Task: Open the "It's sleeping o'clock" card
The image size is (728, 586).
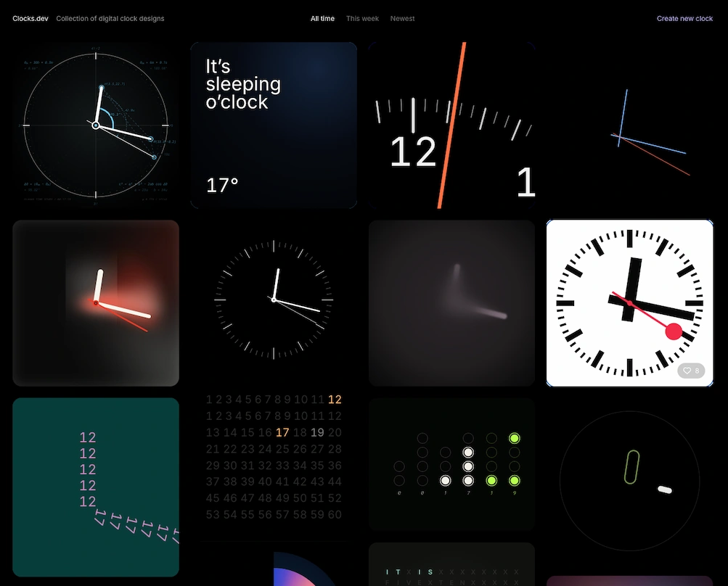Action: click(274, 125)
